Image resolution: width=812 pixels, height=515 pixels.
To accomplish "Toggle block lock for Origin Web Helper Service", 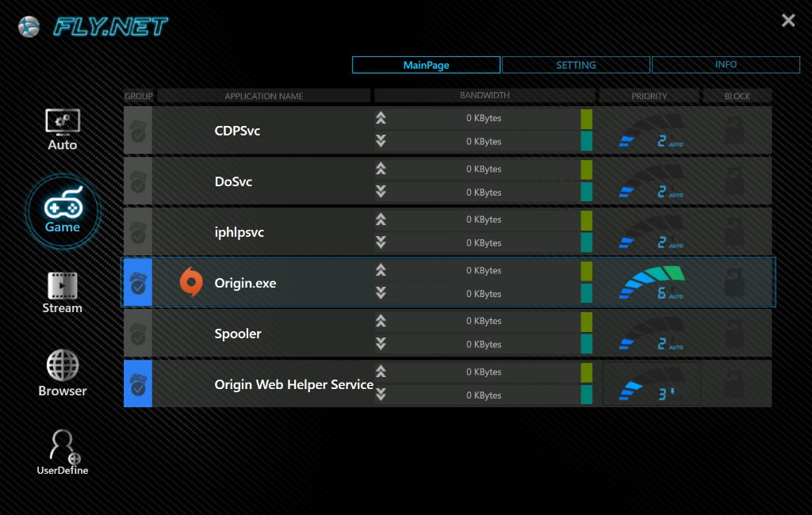I will point(733,383).
